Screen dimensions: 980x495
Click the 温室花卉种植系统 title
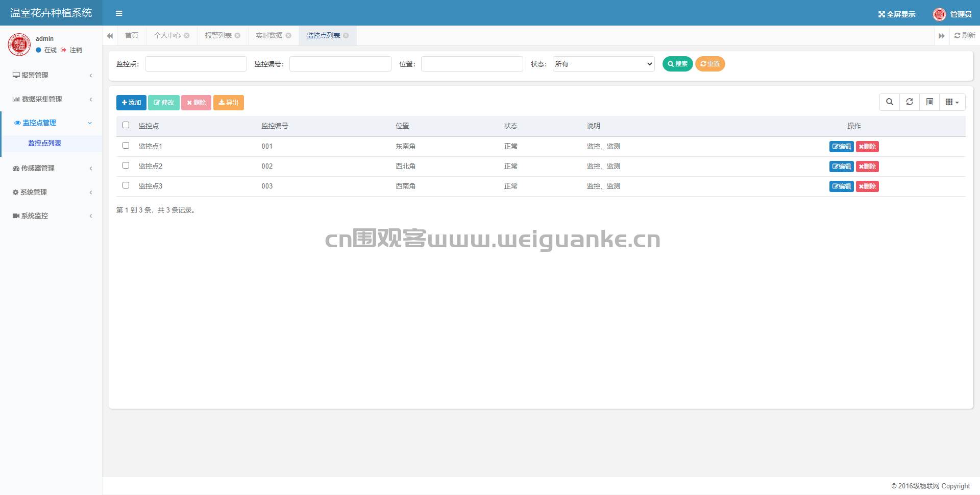(51, 13)
